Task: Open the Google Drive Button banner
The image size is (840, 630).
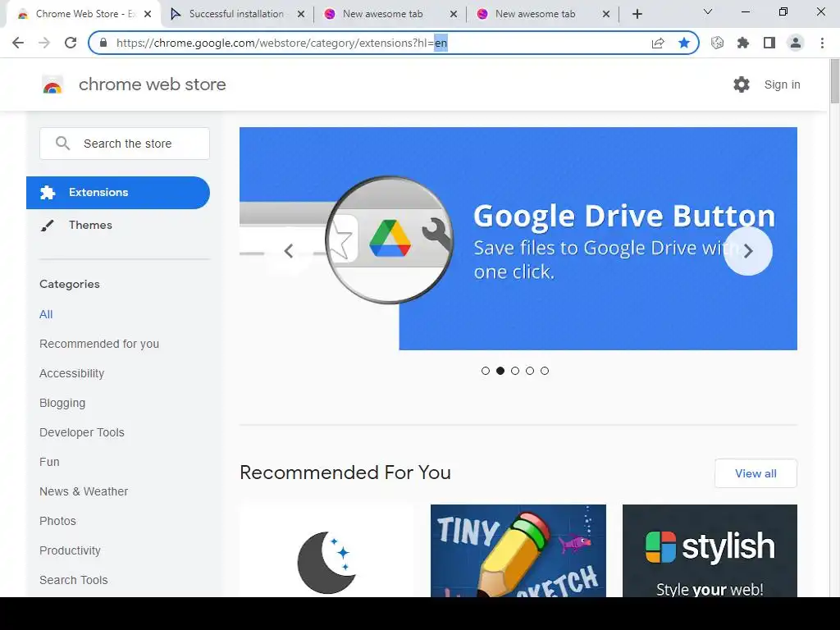Action: pyautogui.click(x=518, y=239)
